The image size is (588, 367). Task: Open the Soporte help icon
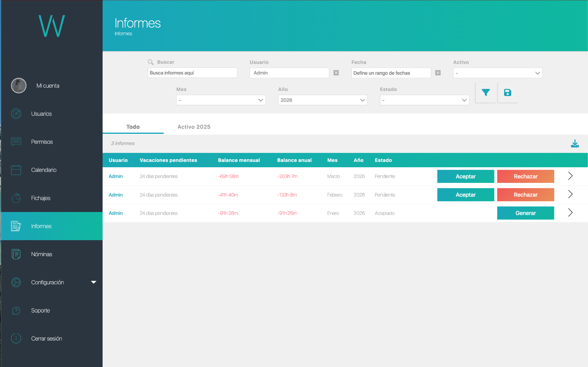[16, 311]
